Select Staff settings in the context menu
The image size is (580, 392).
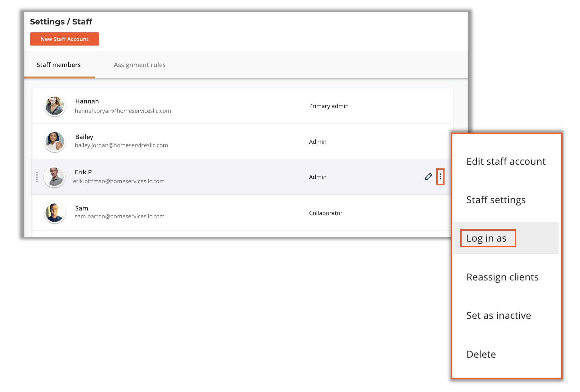[506, 200]
